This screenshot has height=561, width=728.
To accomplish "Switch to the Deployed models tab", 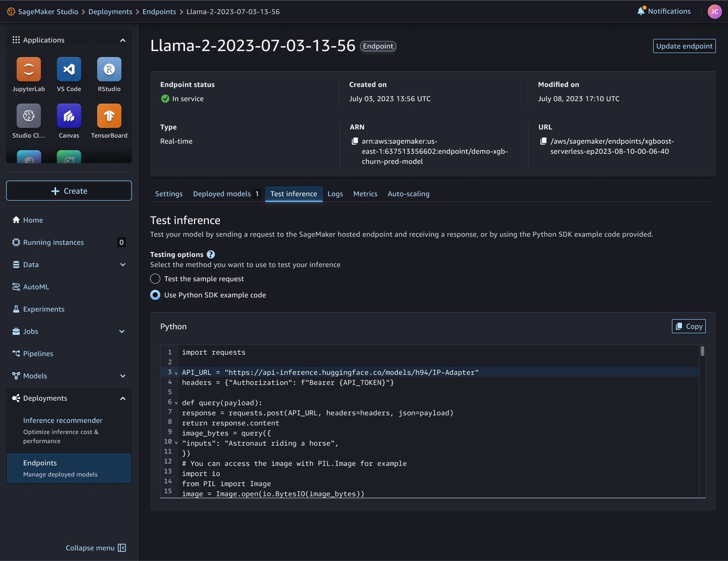I will pyautogui.click(x=226, y=194).
